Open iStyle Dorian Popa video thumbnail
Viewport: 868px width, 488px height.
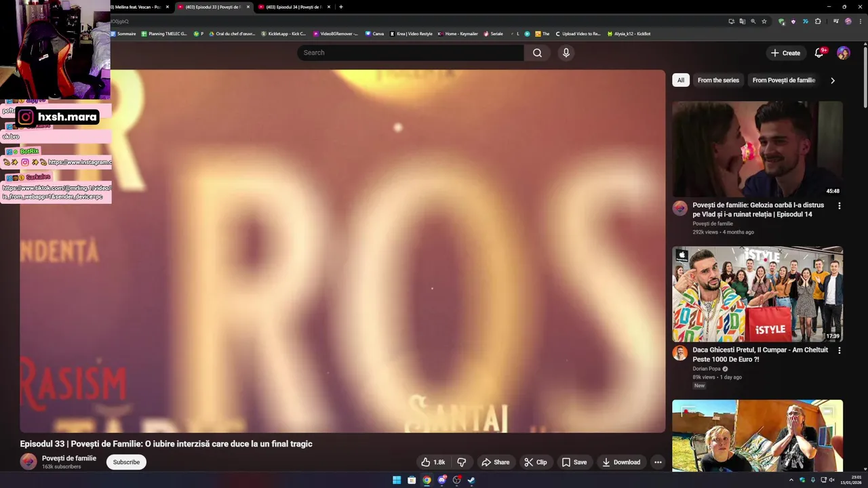(x=757, y=294)
